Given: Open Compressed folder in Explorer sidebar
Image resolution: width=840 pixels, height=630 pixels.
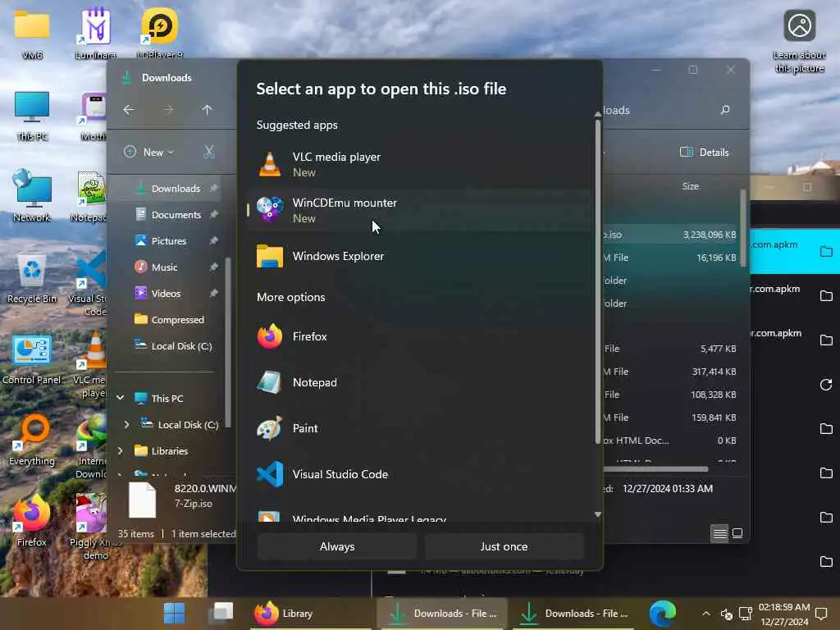Looking at the screenshot, I should (x=167, y=320).
